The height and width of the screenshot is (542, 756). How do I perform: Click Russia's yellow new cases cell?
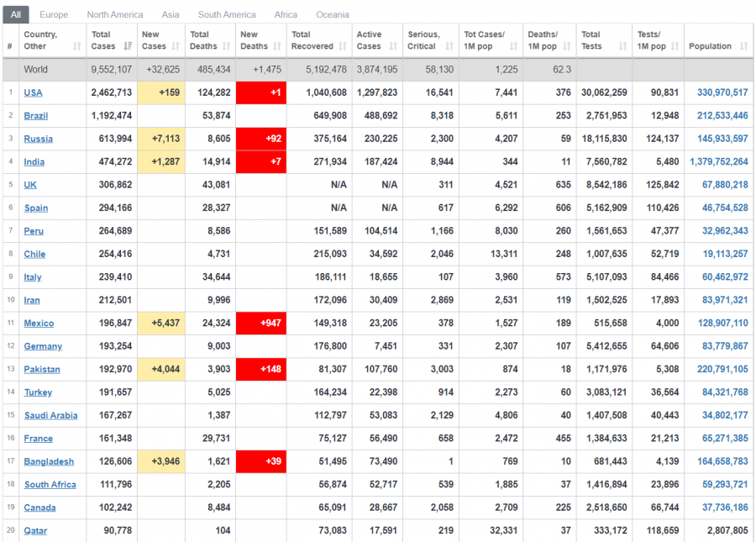(x=161, y=139)
